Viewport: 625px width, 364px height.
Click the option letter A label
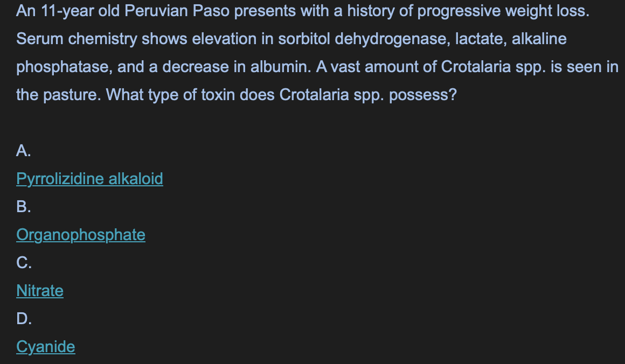(24, 151)
